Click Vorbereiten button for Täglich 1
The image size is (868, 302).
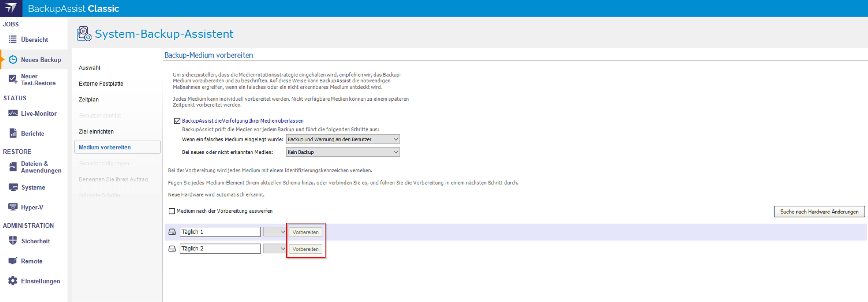(x=305, y=232)
